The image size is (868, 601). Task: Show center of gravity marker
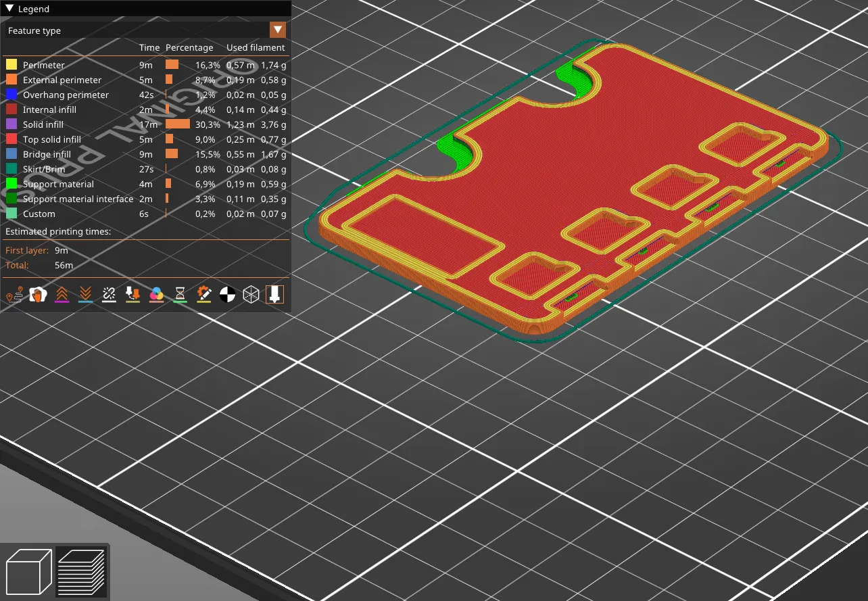point(227,294)
